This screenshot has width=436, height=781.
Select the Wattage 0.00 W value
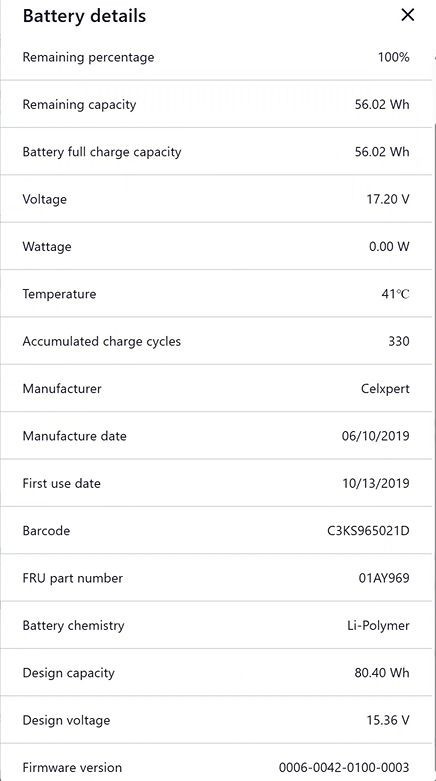[389, 247]
